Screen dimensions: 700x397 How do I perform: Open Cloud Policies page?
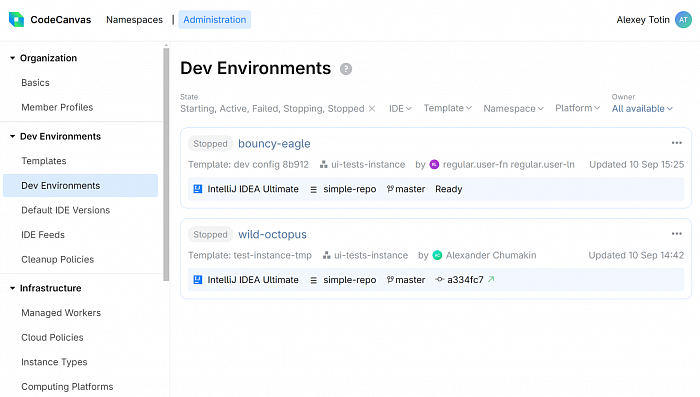(x=52, y=337)
